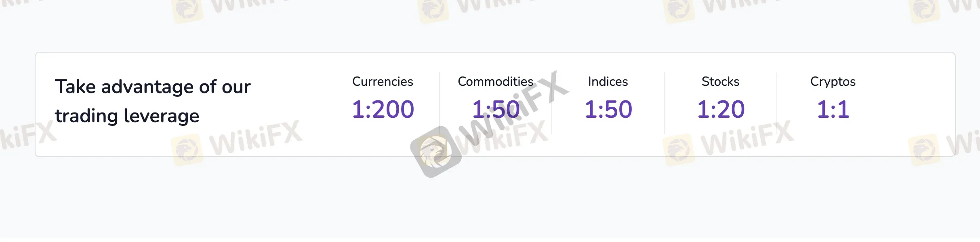Select the 1:1 cryptos leverage value
Image resolution: width=980 pixels, height=242 pixels.
click(x=833, y=109)
